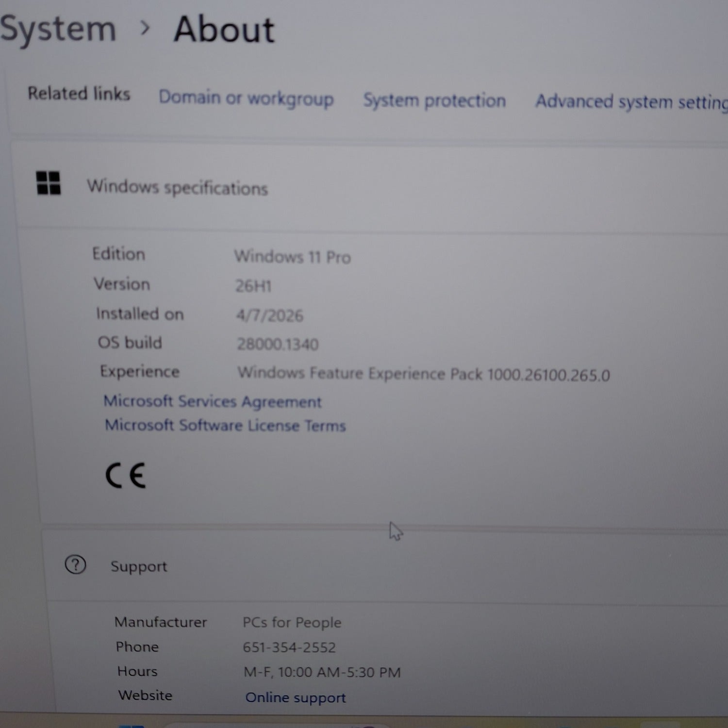Open the Microsoft Services Agreement link
Screen dimensions: 728x728
[213, 401]
